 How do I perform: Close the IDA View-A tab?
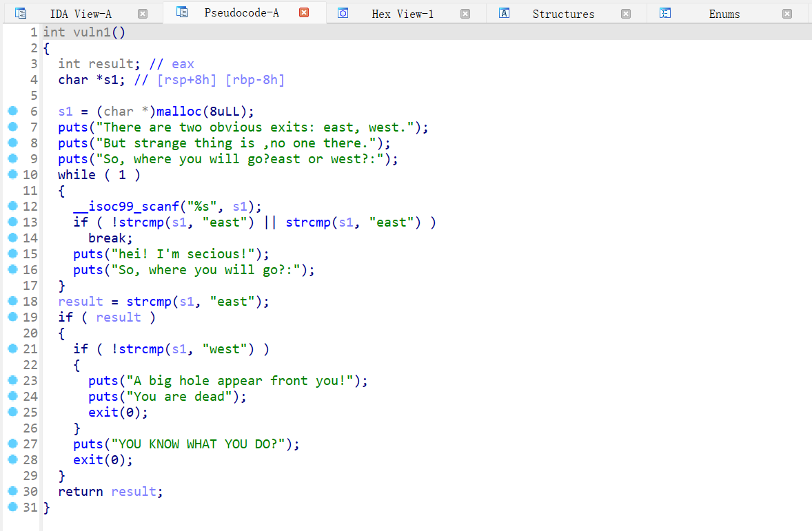coord(143,14)
